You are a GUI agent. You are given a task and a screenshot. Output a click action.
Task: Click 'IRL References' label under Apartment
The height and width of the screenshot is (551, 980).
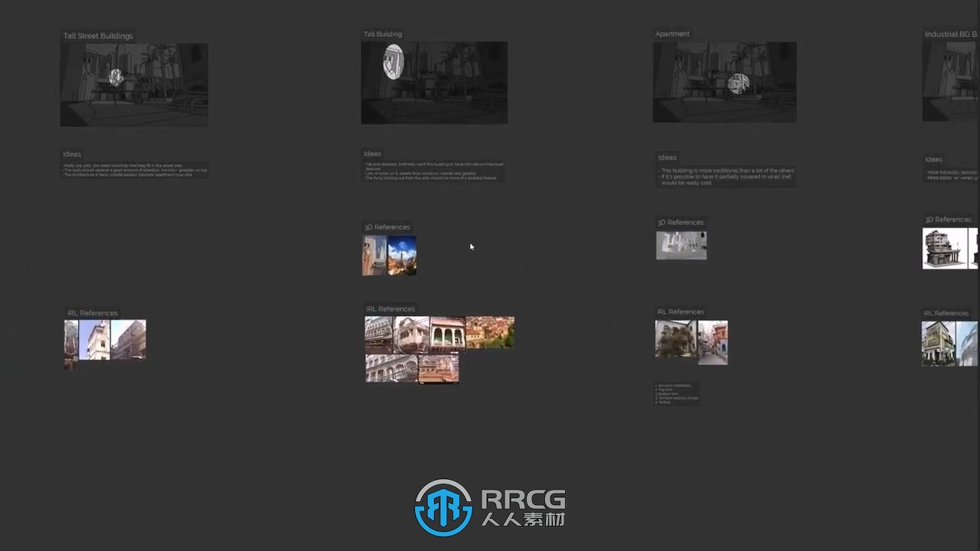(681, 312)
